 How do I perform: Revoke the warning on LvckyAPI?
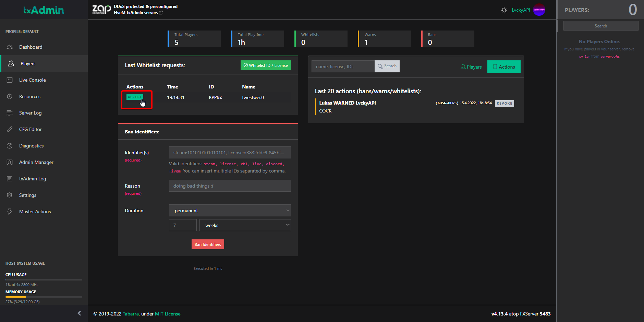pyautogui.click(x=504, y=104)
